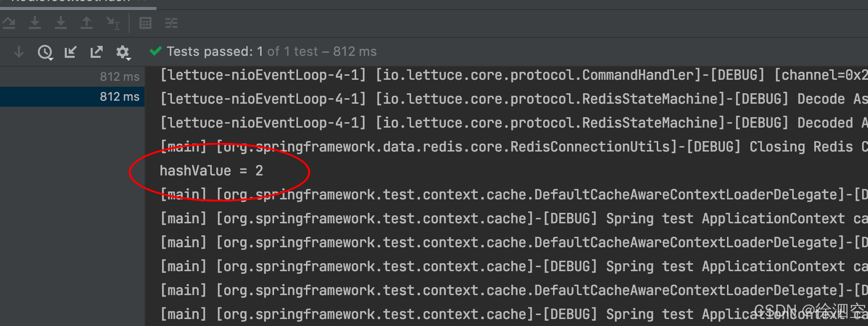This screenshot has width=868, height=326.
Task: Click the Step Out upward-arrow icon
Action: click(x=87, y=23)
